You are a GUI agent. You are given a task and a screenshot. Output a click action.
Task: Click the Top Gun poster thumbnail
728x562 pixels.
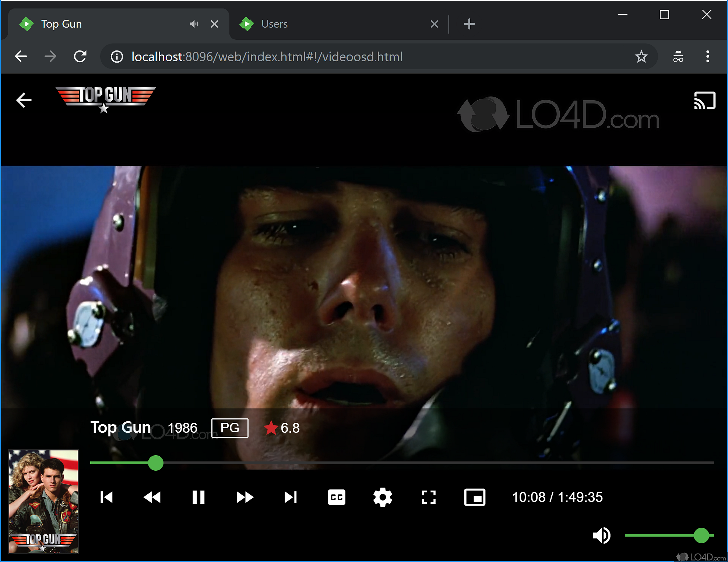click(x=43, y=502)
